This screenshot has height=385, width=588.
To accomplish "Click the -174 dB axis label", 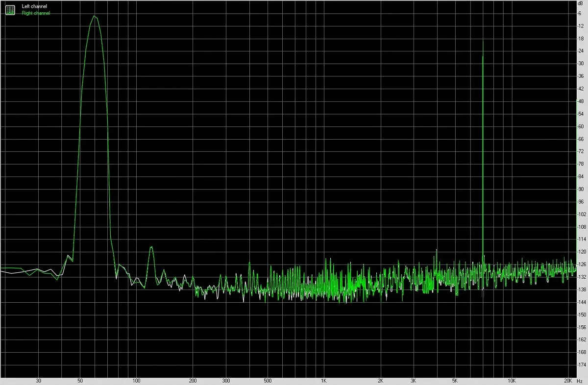I will pyautogui.click(x=582, y=365).
